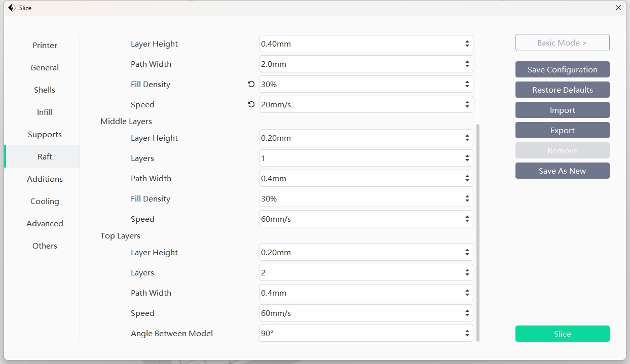Click Save Configuration button
The width and height of the screenshot is (630, 364).
point(562,70)
